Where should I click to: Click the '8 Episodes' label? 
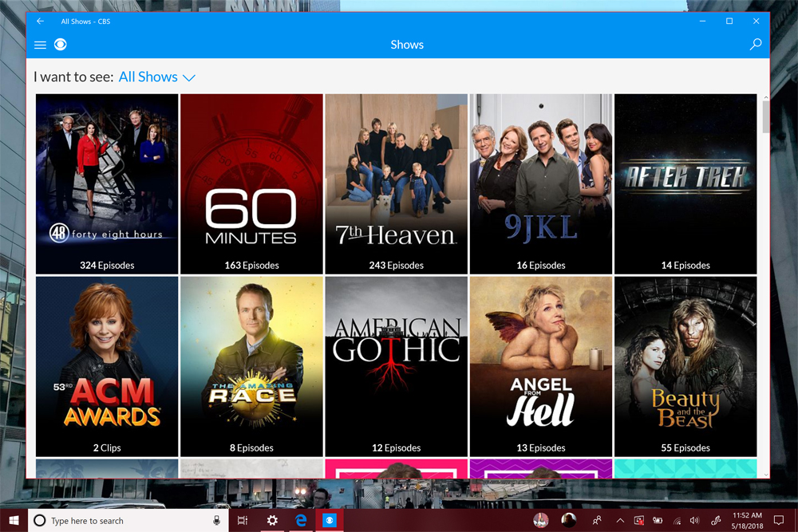pos(251,448)
